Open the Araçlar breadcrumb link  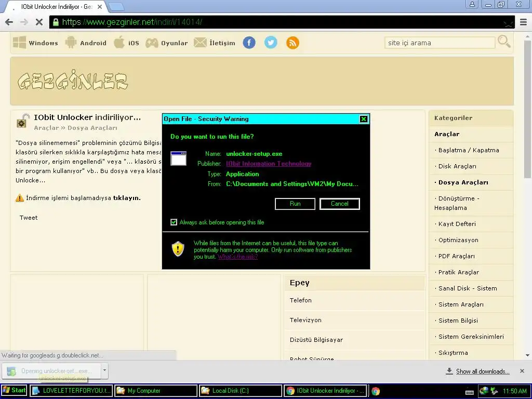[46, 128]
